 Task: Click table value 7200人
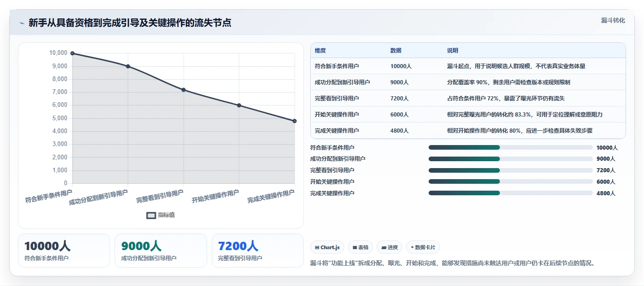point(400,99)
